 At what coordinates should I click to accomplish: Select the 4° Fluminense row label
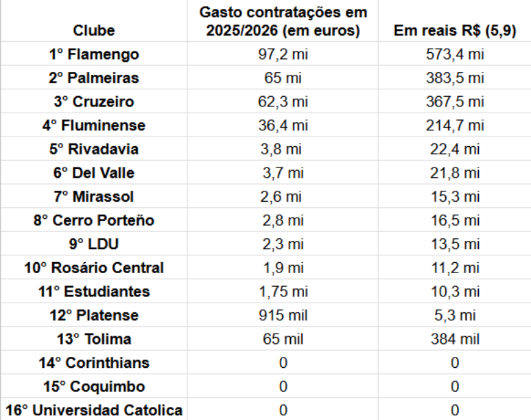[x=94, y=125]
